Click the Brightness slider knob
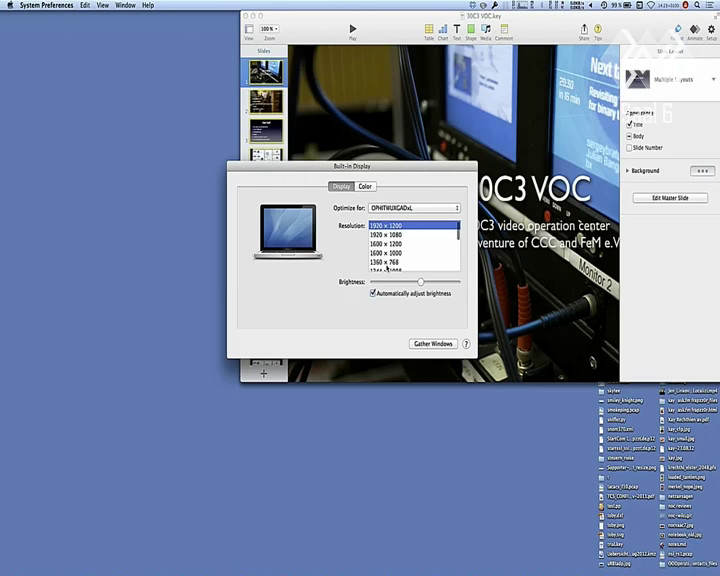The height and width of the screenshot is (576, 720). click(x=421, y=282)
